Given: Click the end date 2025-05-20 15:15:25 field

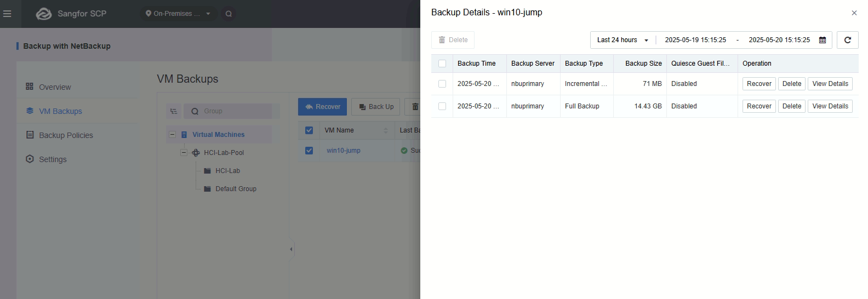Looking at the screenshot, I should click(x=779, y=40).
